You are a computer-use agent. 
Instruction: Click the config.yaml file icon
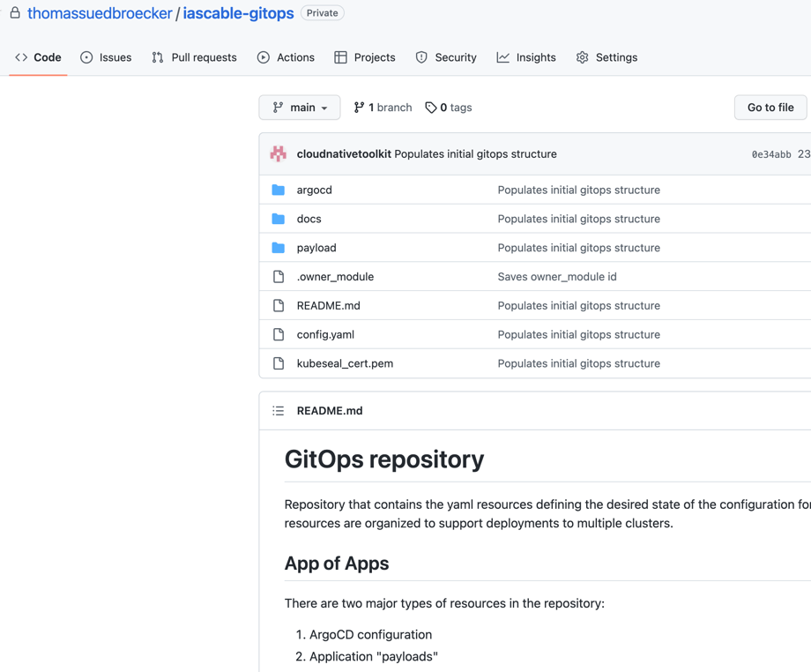(279, 334)
